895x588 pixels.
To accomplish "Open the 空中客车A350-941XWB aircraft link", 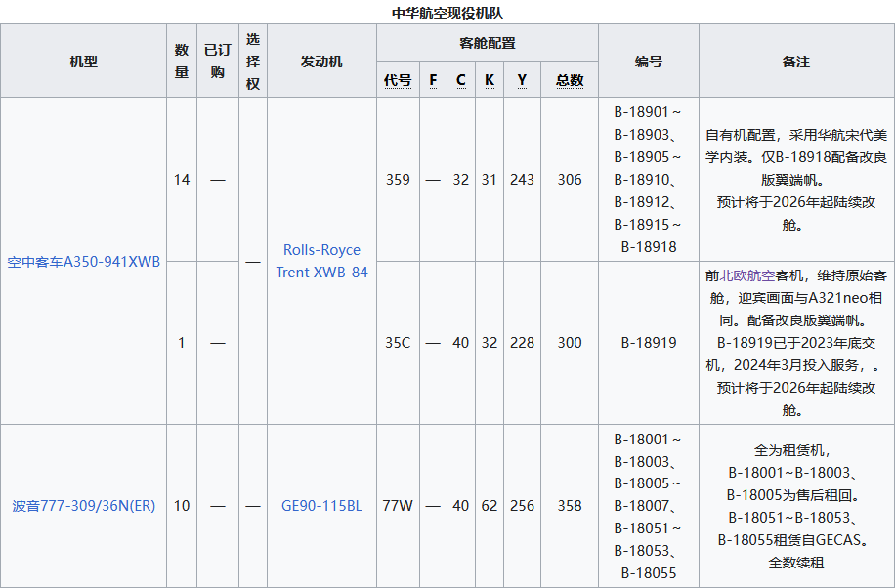I will 83,262.
